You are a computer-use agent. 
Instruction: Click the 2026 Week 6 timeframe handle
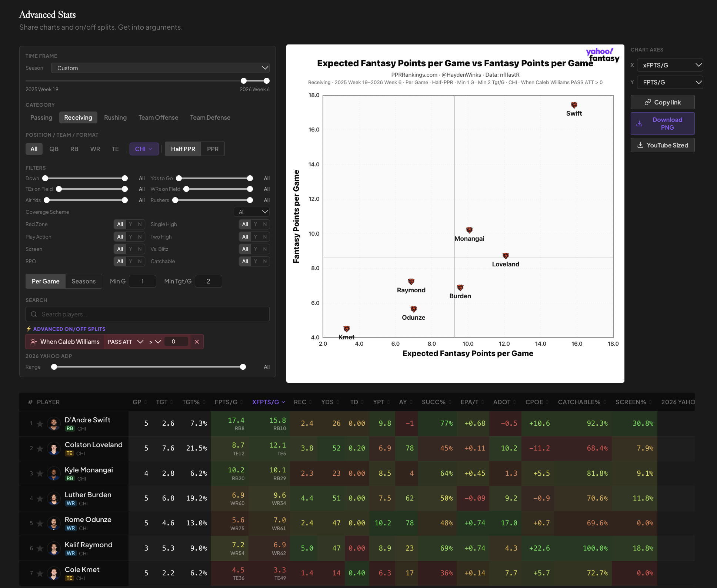pos(266,81)
